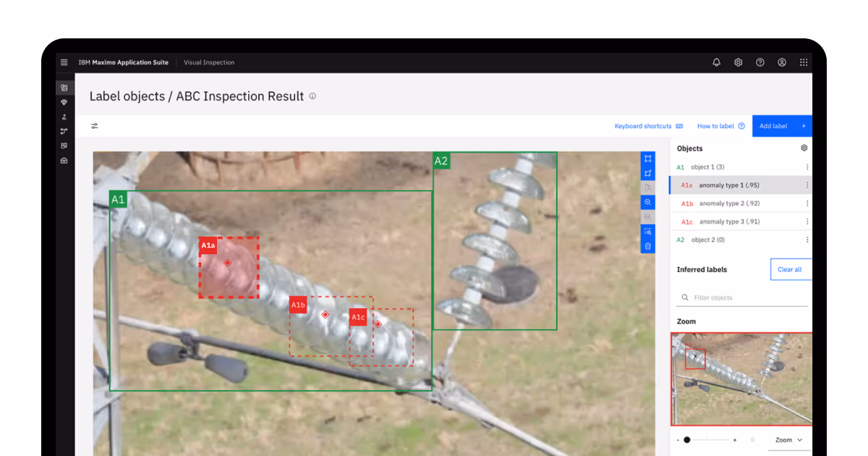
Task: Select the A1b red anomaly tag
Action: [x=298, y=305]
